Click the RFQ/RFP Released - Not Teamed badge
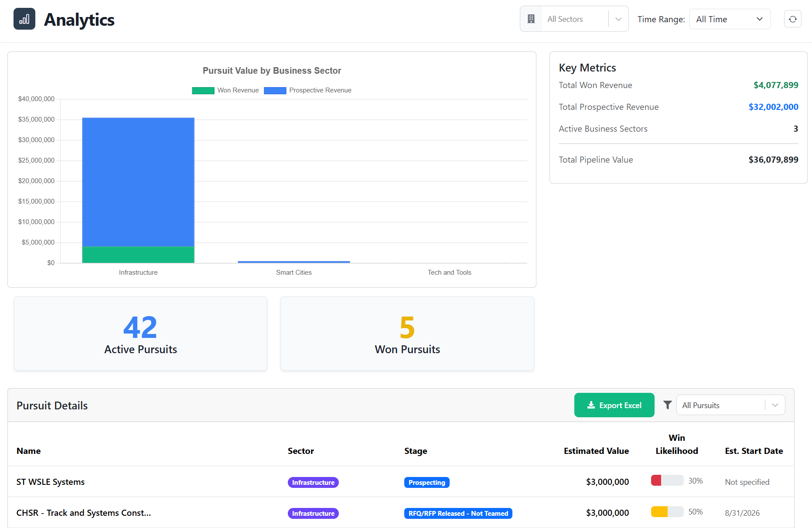The height and width of the screenshot is (528, 812). click(458, 513)
